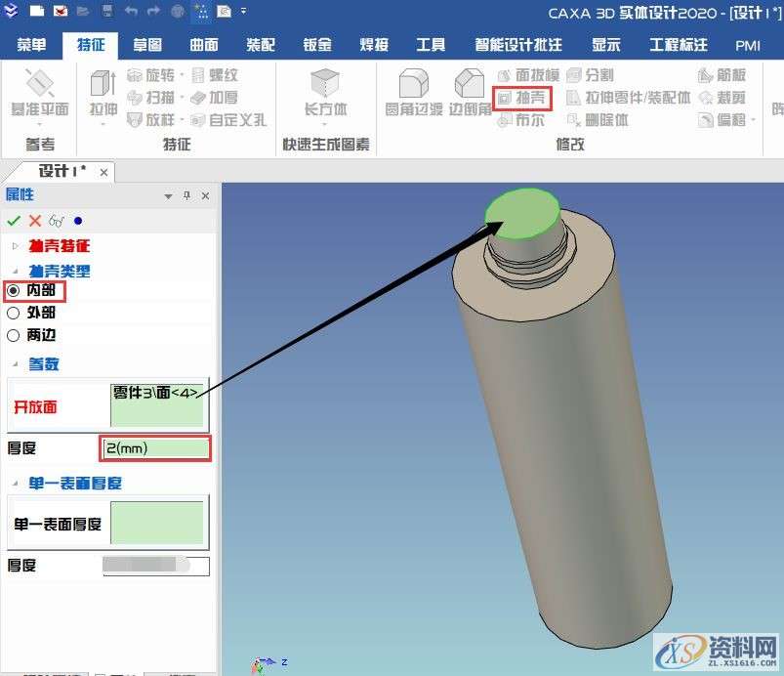Collapse the 单一表面厚度 section

[14, 482]
